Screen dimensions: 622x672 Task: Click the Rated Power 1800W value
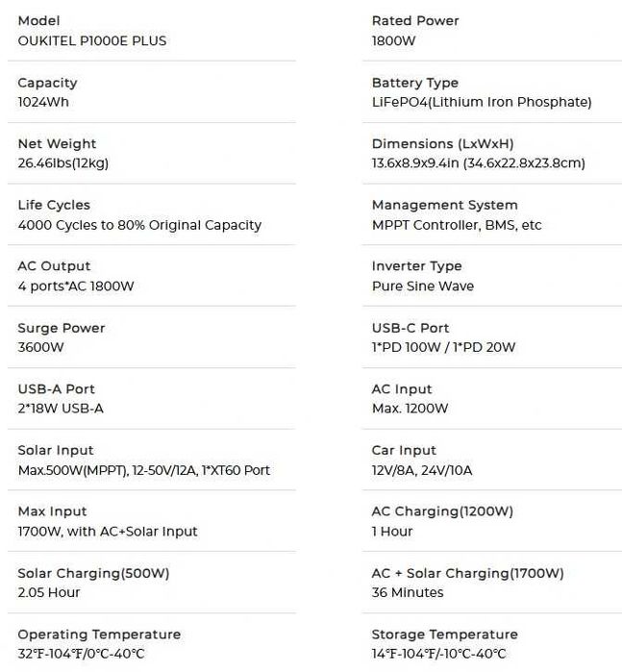(x=393, y=40)
